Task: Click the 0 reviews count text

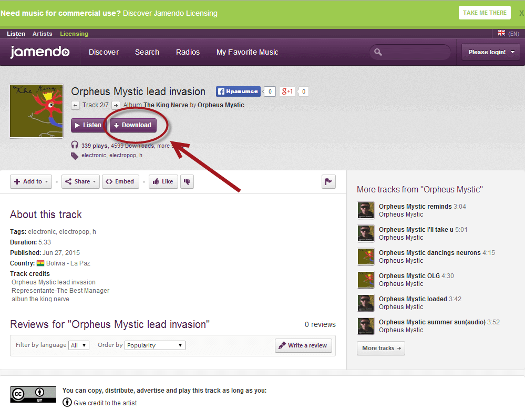Action: [x=320, y=324]
